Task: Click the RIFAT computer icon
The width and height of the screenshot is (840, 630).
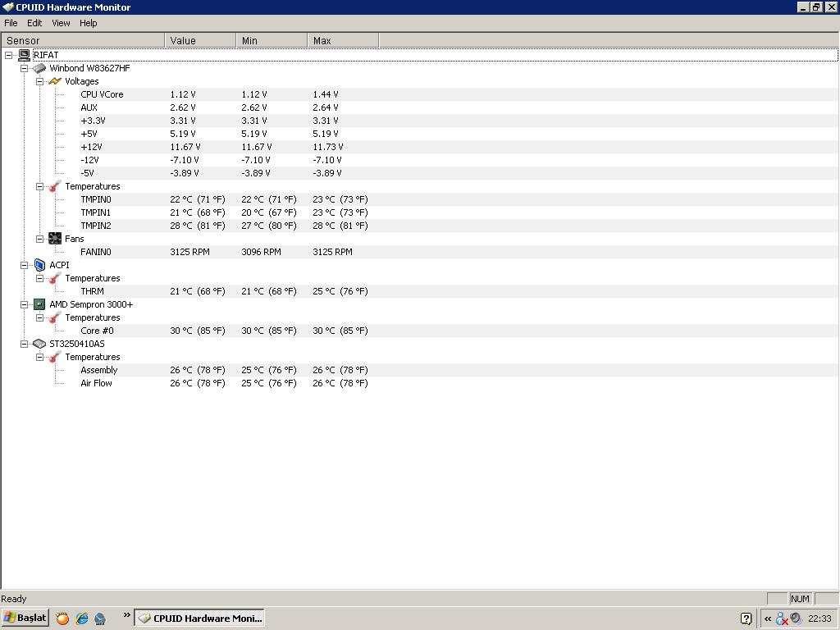Action: 24,55
